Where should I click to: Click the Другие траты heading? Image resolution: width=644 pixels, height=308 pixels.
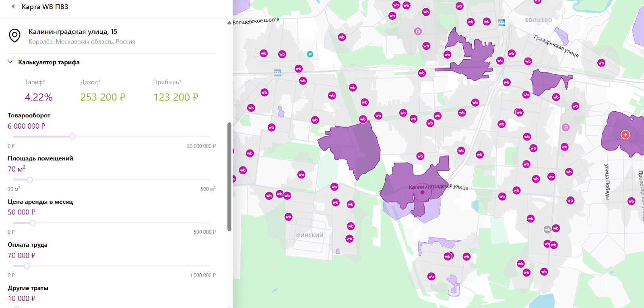tap(28, 288)
